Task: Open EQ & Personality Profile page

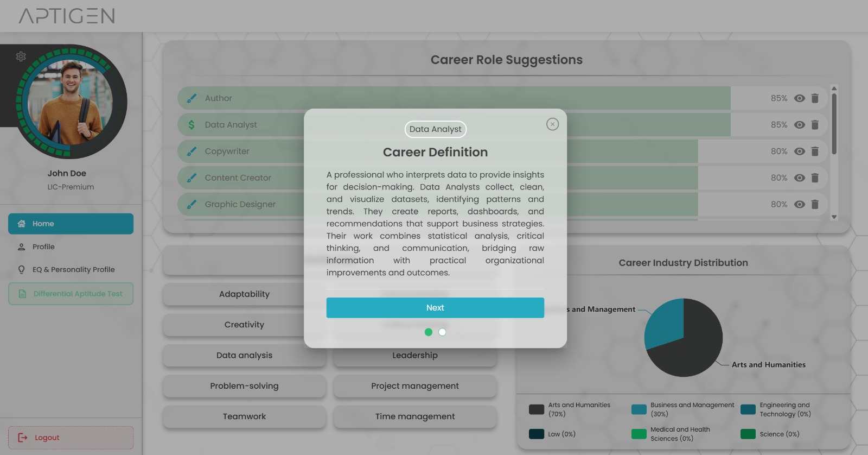Action: 73,269
